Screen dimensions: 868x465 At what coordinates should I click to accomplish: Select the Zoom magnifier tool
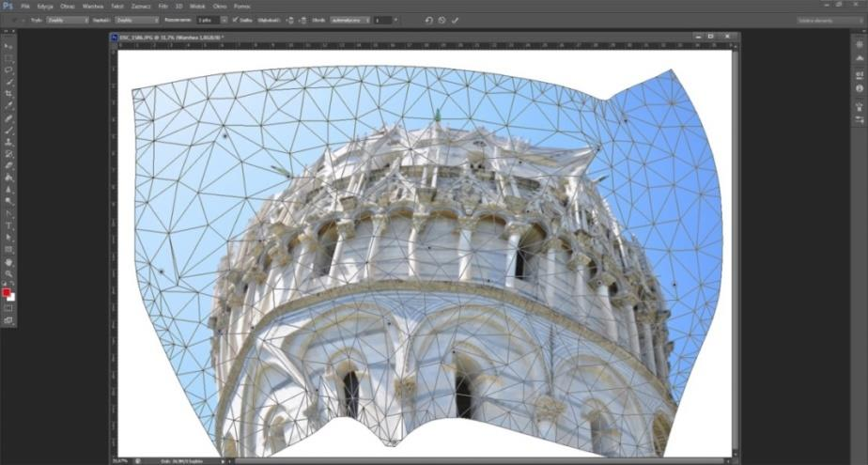tap(9, 273)
